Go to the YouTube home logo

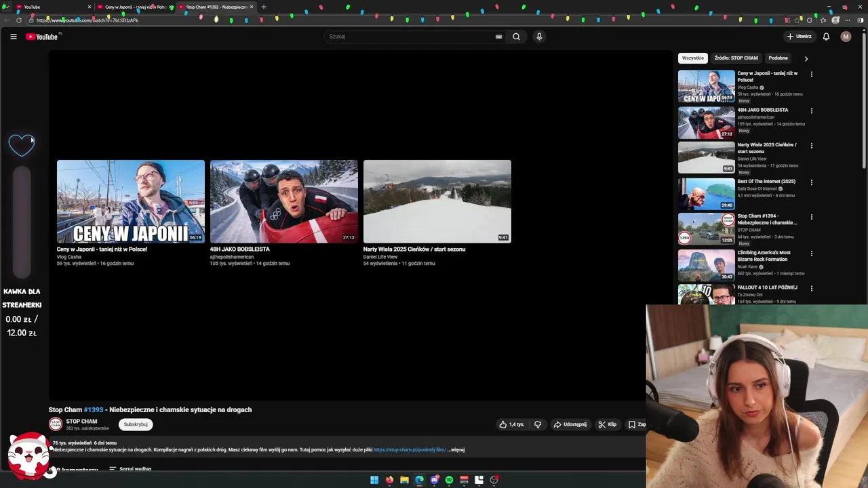point(42,37)
